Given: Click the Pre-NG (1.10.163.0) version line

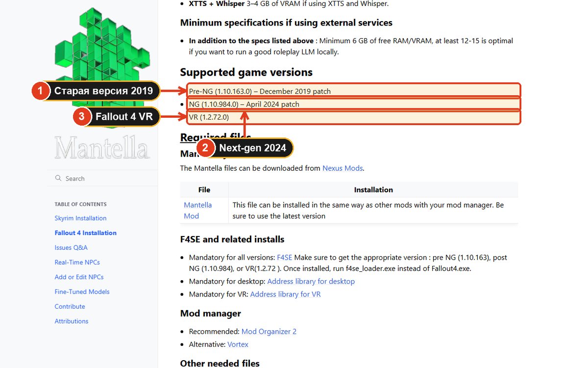Looking at the screenshot, I should click(x=260, y=91).
